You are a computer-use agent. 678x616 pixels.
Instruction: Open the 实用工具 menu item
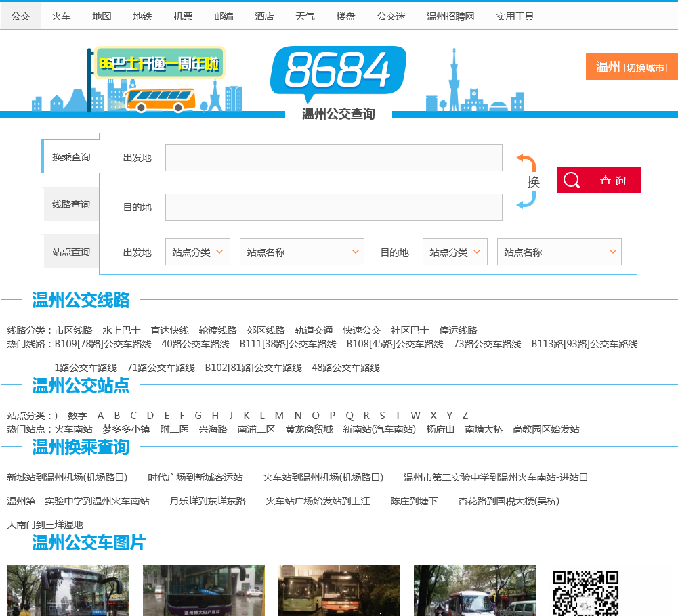click(x=515, y=16)
